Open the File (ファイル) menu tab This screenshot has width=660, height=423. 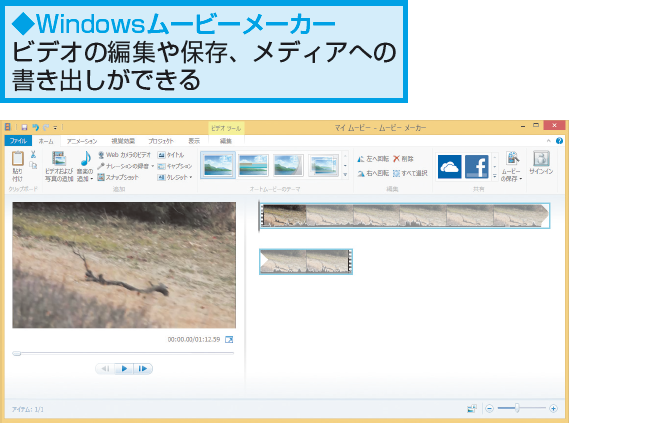(x=19, y=142)
